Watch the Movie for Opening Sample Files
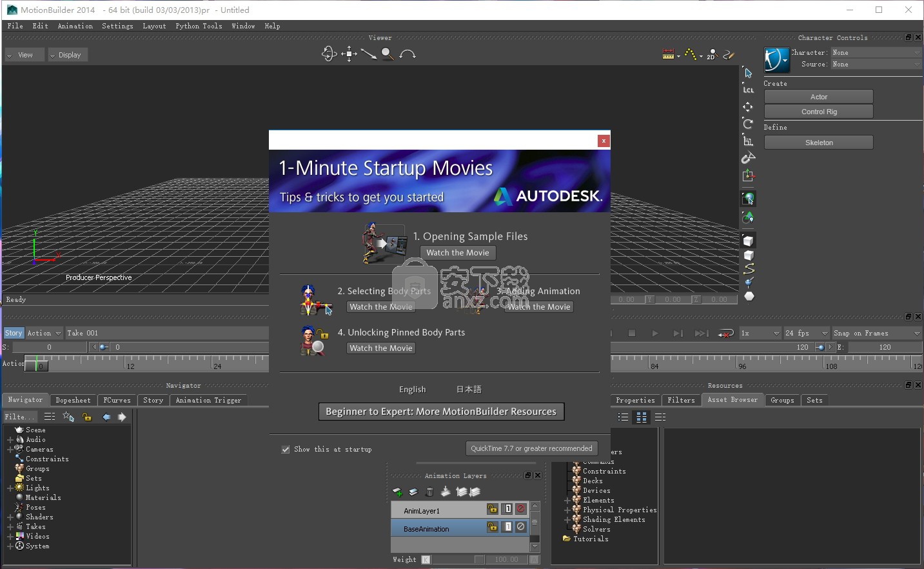Viewport: 924px width, 569px height. [458, 253]
